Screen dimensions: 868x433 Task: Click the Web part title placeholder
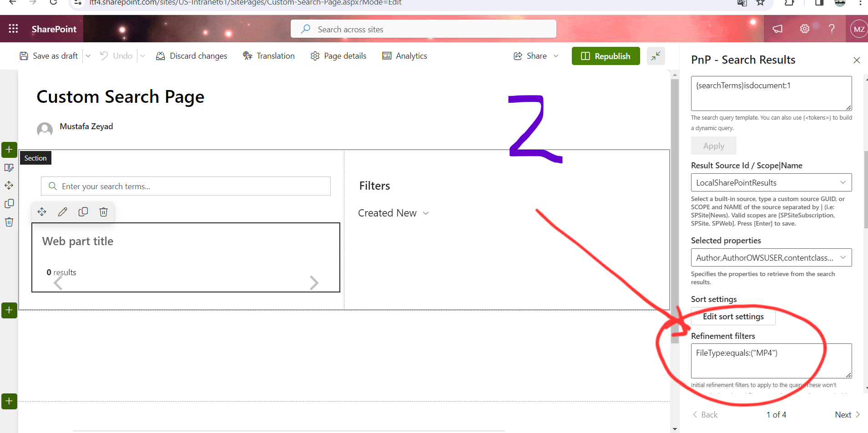(78, 242)
